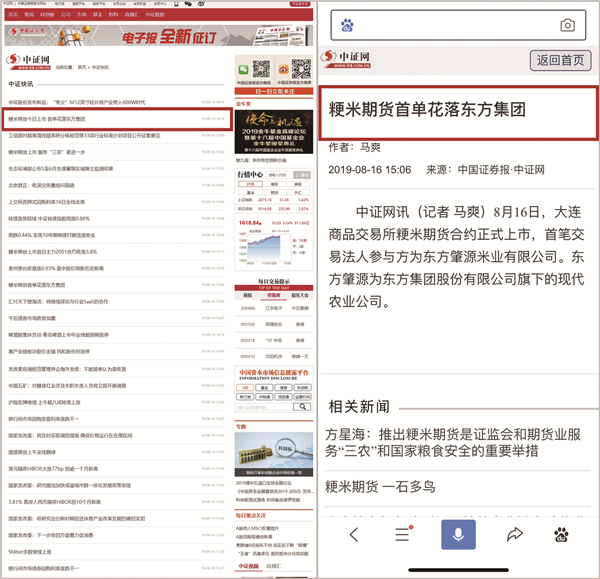Click the stock code input in 行情中心

(279, 175)
